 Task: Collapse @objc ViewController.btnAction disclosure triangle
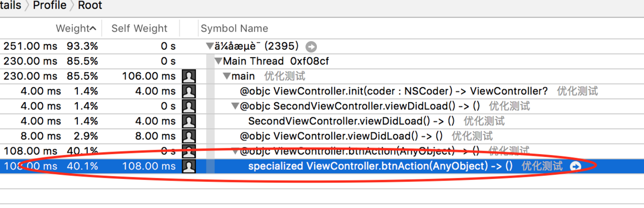(x=235, y=151)
